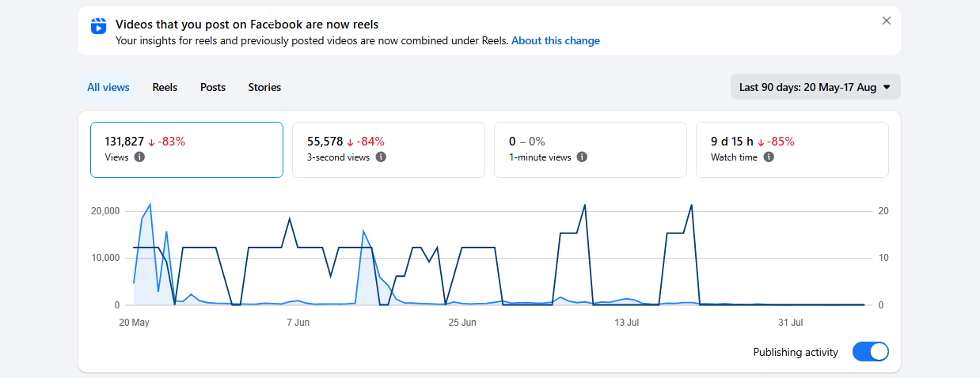Select the 1-minute views metric card
Image resolution: width=980 pixels, height=378 pixels.
[x=591, y=149]
